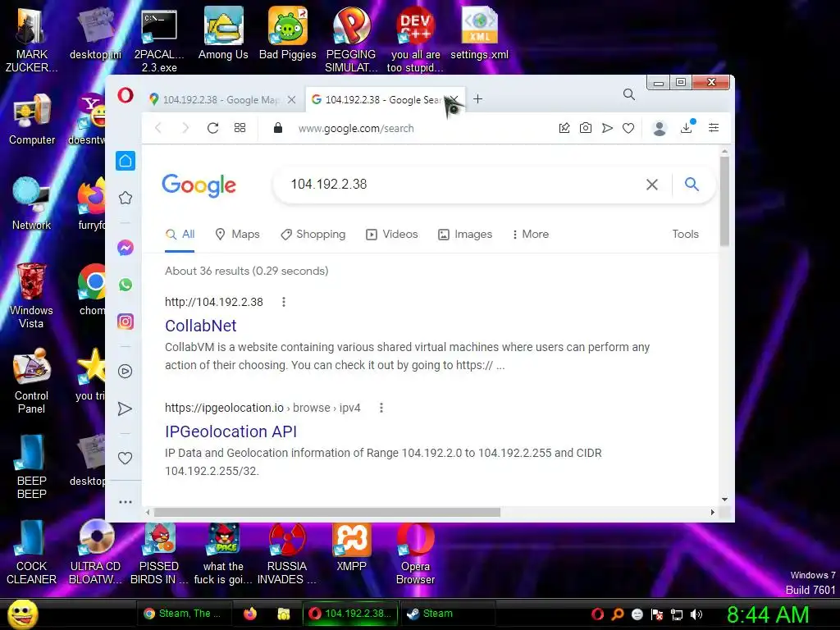Go back to previous page
This screenshot has height=630, width=840.
pos(158,128)
